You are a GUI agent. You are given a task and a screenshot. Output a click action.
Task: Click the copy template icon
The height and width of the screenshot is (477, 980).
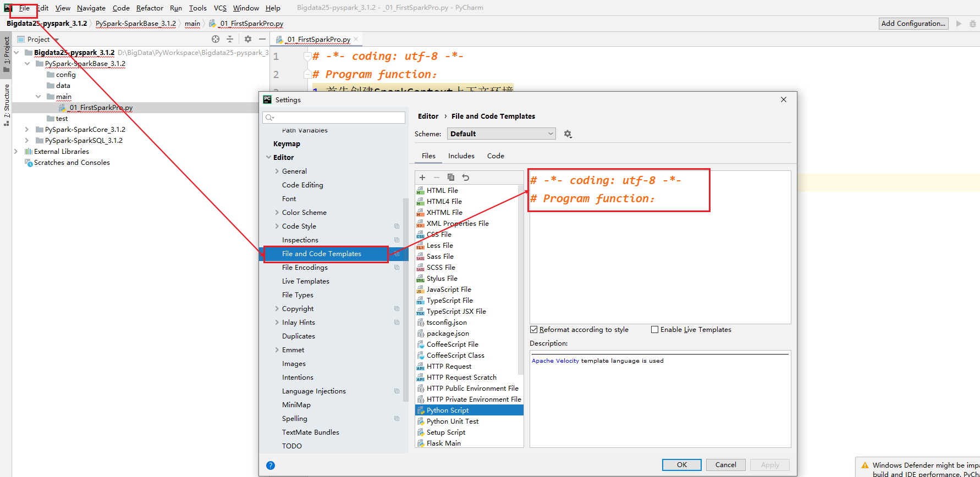click(451, 178)
